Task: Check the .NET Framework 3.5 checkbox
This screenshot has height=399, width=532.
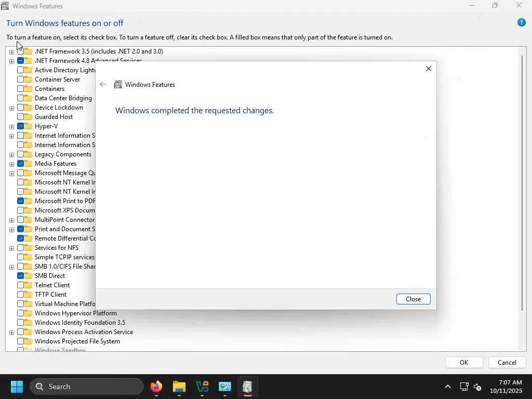Action: pyautogui.click(x=20, y=51)
